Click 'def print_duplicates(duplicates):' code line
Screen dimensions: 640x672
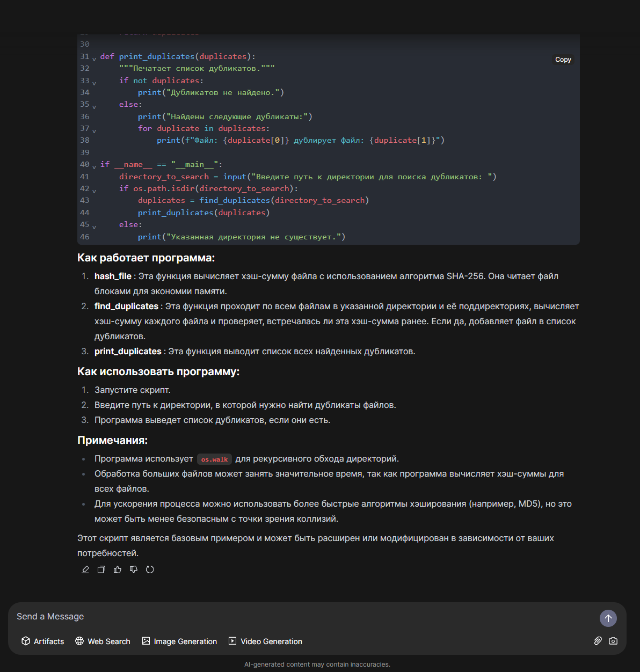tap(178, 56)
